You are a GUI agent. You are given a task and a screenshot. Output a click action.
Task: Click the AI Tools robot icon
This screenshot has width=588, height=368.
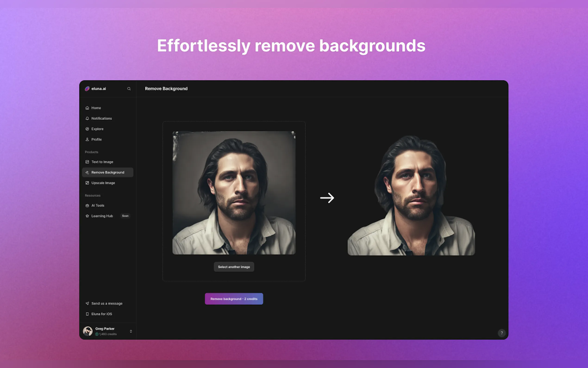87,205
